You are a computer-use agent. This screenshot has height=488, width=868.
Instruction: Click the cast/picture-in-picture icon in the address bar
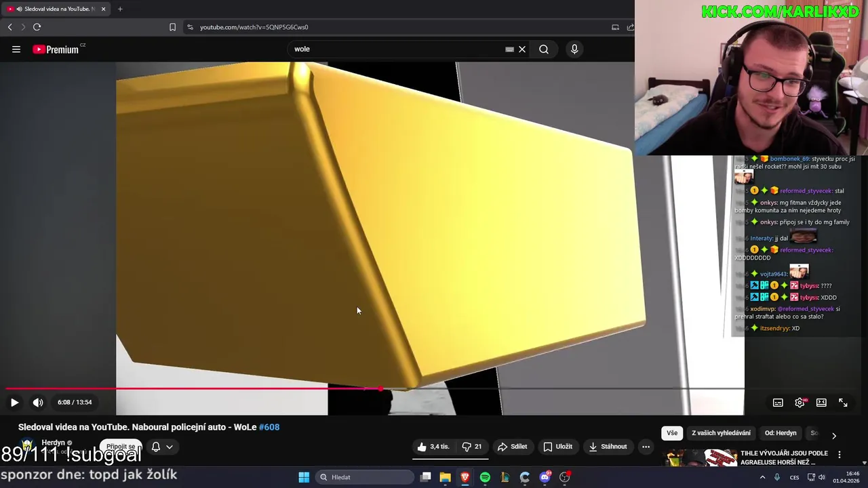(x=615, y=27)
